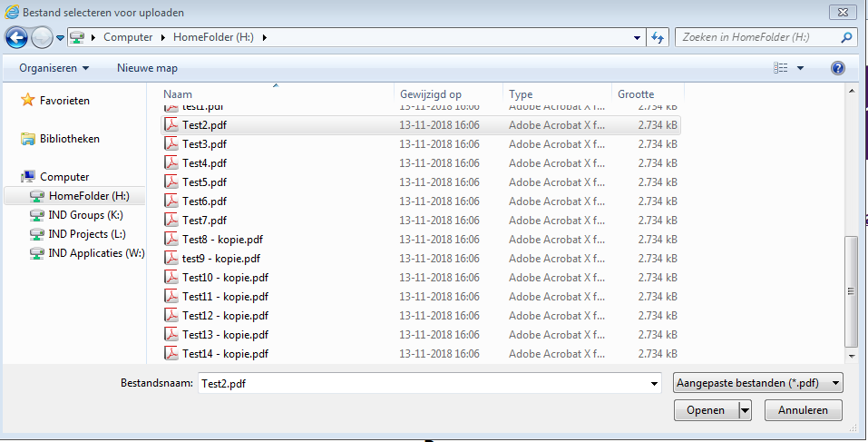The width and height of the screenshot is (868, 442).
Task: Select file name Test5.pdf in list
Action: (204, 182)
